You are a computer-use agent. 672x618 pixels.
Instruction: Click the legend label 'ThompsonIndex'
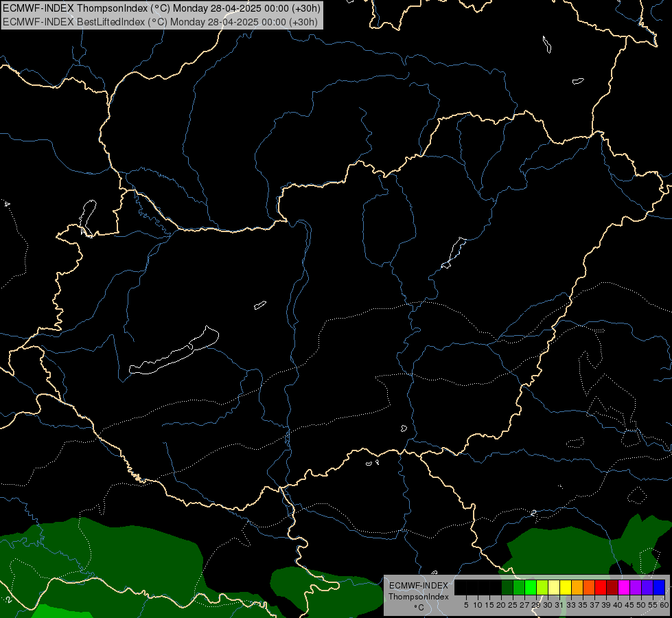pyautogui.click(x=418, y=597)
